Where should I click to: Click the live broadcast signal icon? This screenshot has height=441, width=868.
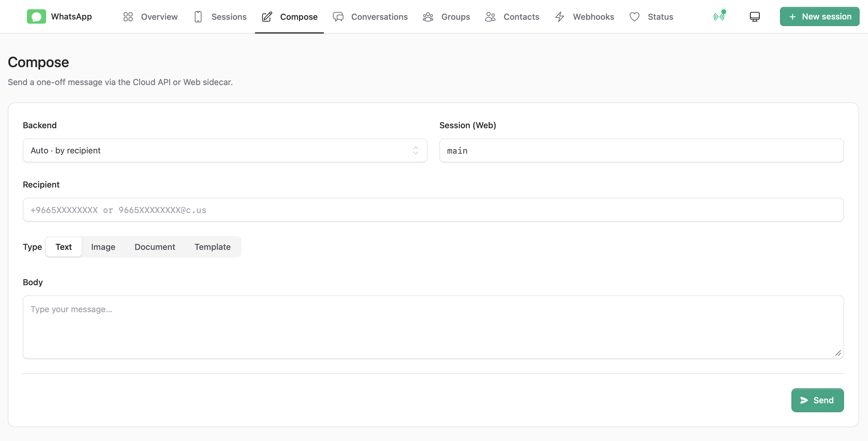point(719,16)
